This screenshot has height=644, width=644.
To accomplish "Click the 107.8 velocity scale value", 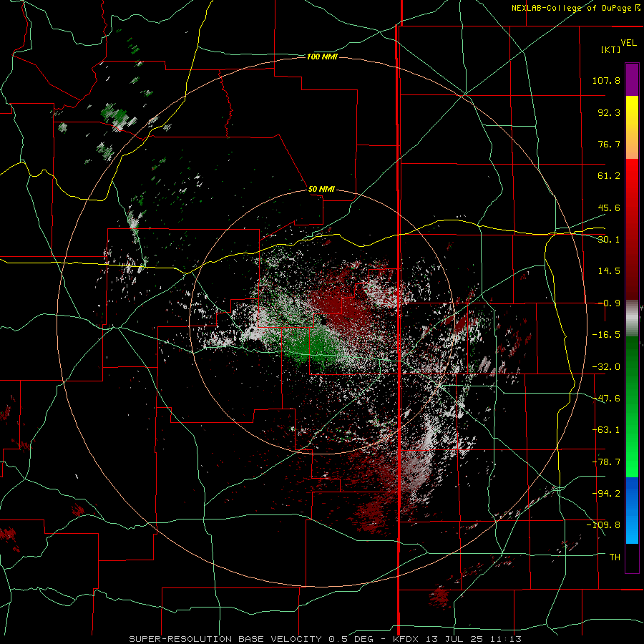I will [x=606, y=80].
